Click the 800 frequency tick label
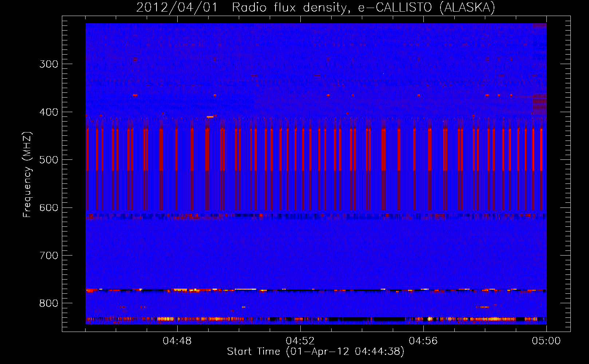589x364 pixels. (x=49, y=303)
